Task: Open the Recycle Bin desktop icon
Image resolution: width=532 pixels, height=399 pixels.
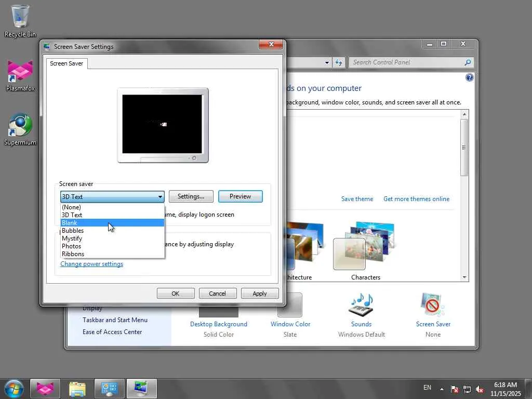Action: pyautogui.click(x=20, y=21)
